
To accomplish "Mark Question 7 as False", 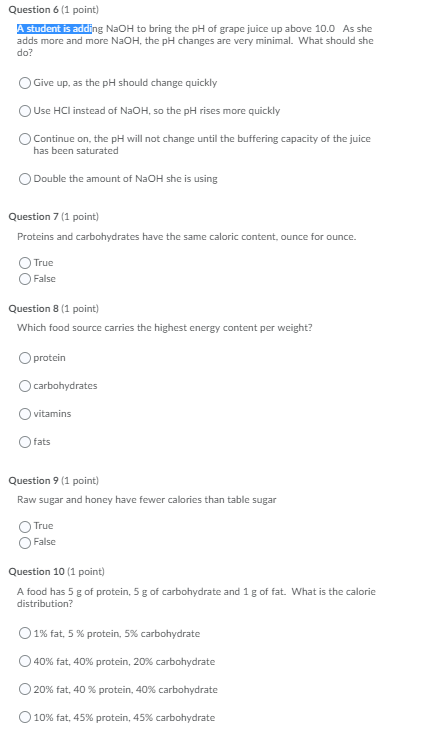I will pos(25,279).
